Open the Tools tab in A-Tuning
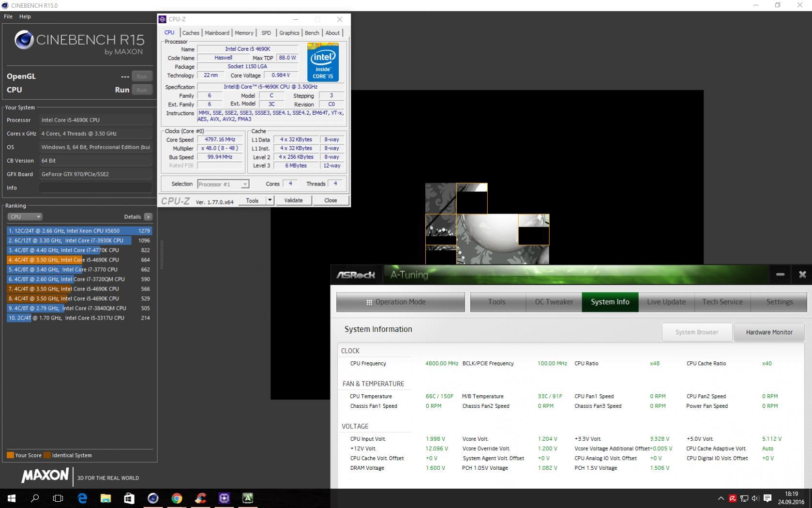 coord(497,302)
